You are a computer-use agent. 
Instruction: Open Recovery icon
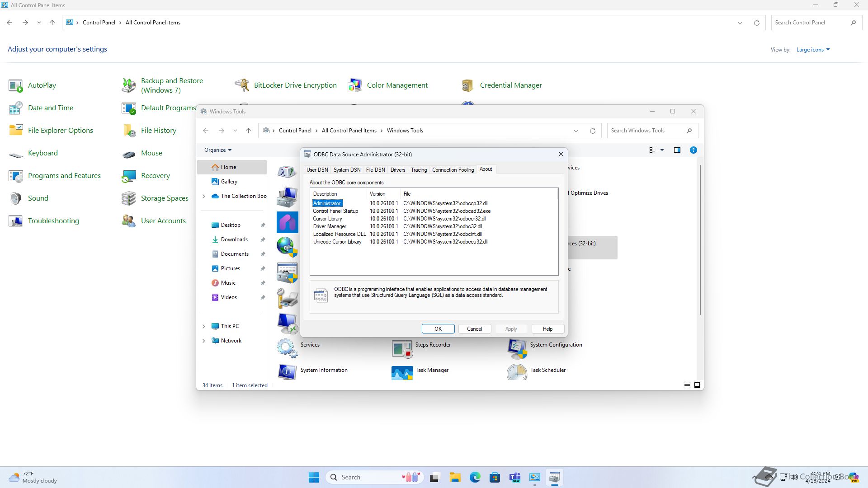point(129,176)
